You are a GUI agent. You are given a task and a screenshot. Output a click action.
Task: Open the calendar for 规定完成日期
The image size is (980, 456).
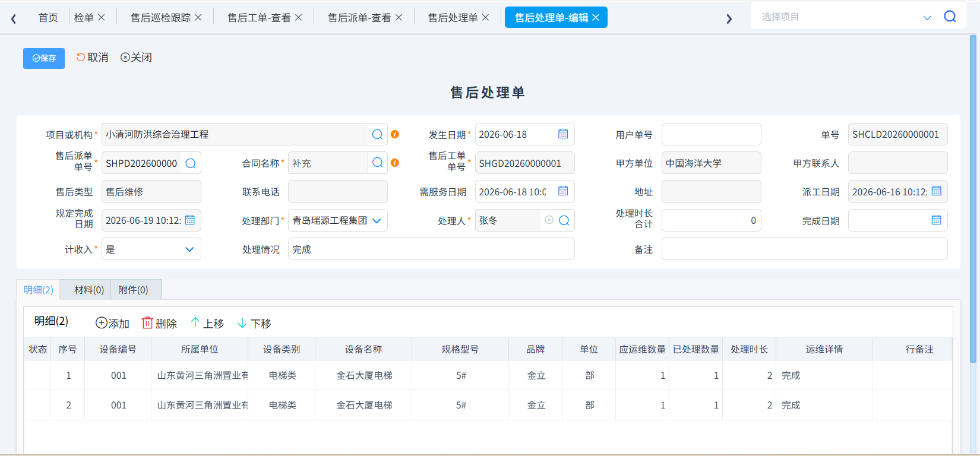(190, 220)
